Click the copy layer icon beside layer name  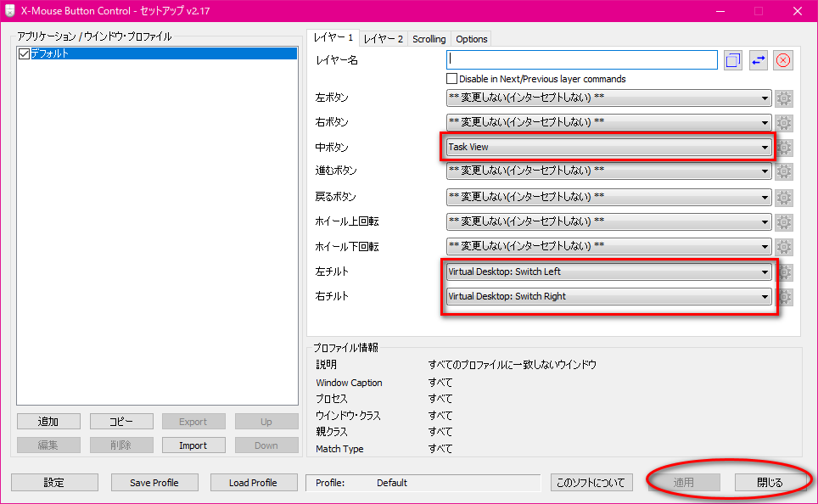tap(733, 60)
